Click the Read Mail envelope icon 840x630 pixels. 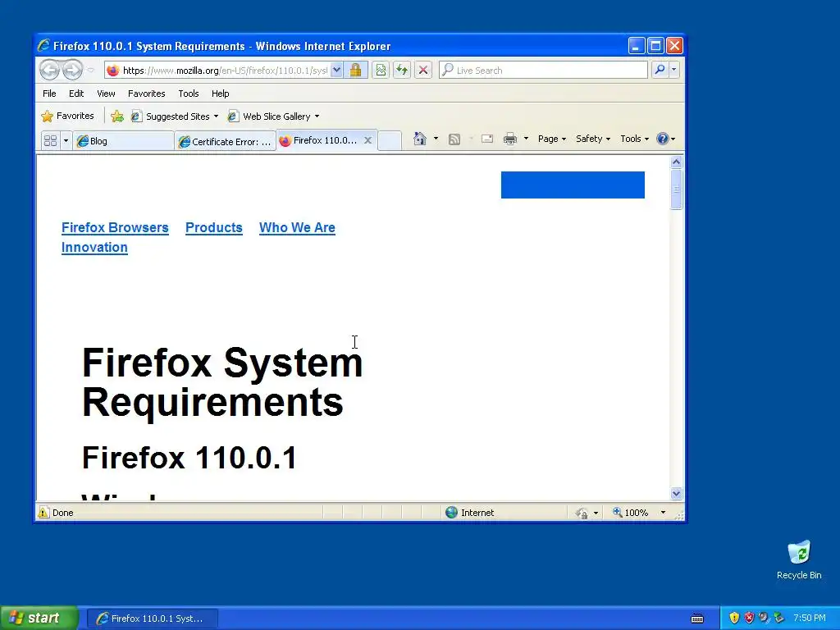click(487, 139)
